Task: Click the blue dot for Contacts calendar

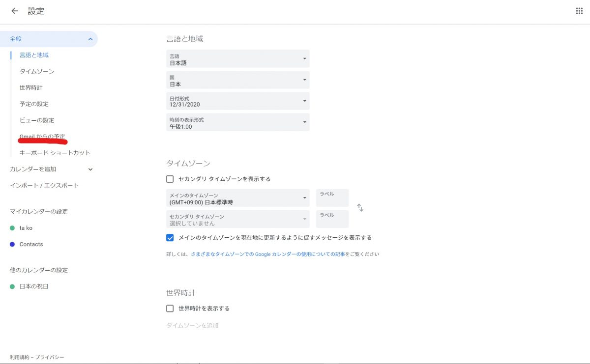Action: tap(12, 244)
